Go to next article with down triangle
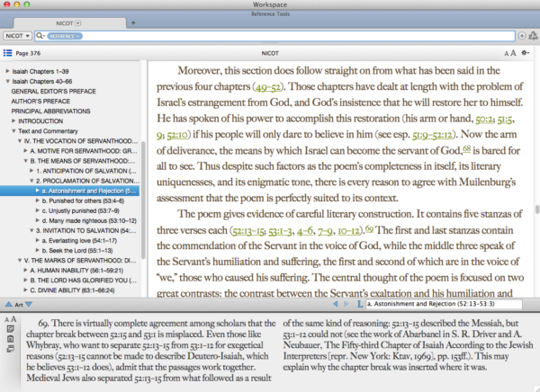Viewport: 540px width, 392px height. pos(29,304)
